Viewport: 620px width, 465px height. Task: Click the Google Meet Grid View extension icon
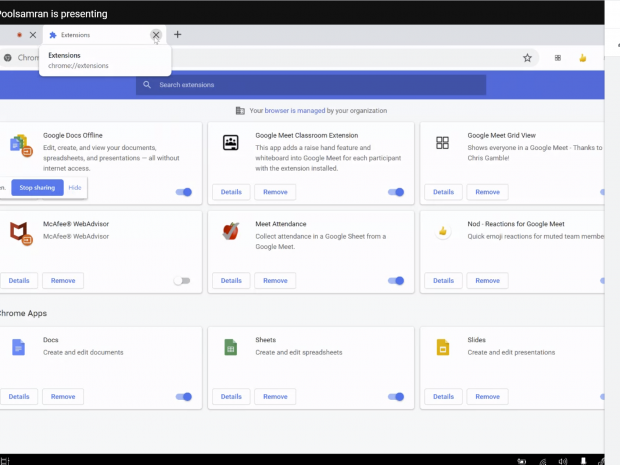442,143
